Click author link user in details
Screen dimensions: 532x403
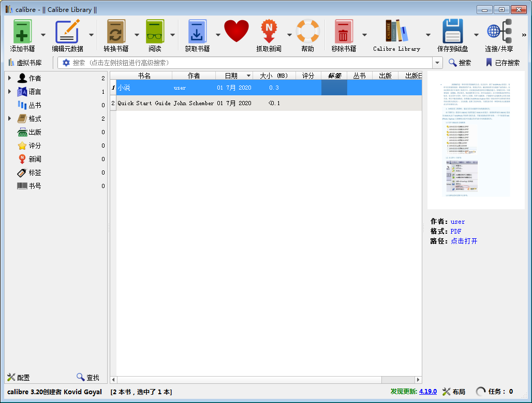click(x=457, y=222)
